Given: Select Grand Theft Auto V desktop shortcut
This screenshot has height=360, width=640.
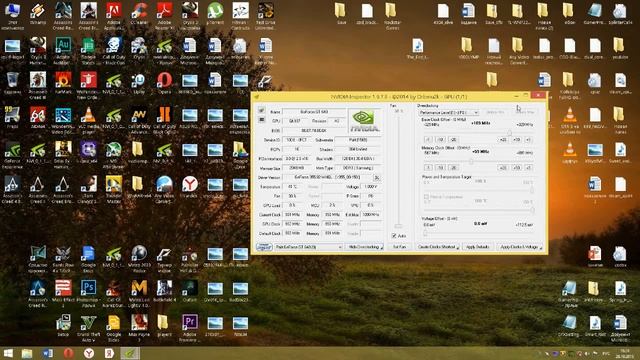Looking at the screenshot, I should [x=88, y=328].
